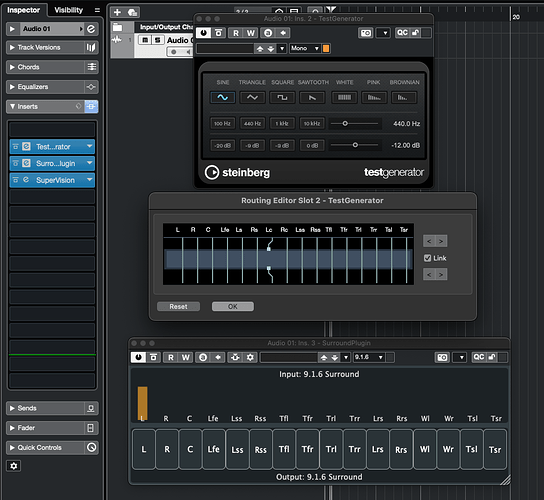Select the sine waveform icon
This screenshot has width=544, height=500.
pyautogui.click(x=222, y=98)
